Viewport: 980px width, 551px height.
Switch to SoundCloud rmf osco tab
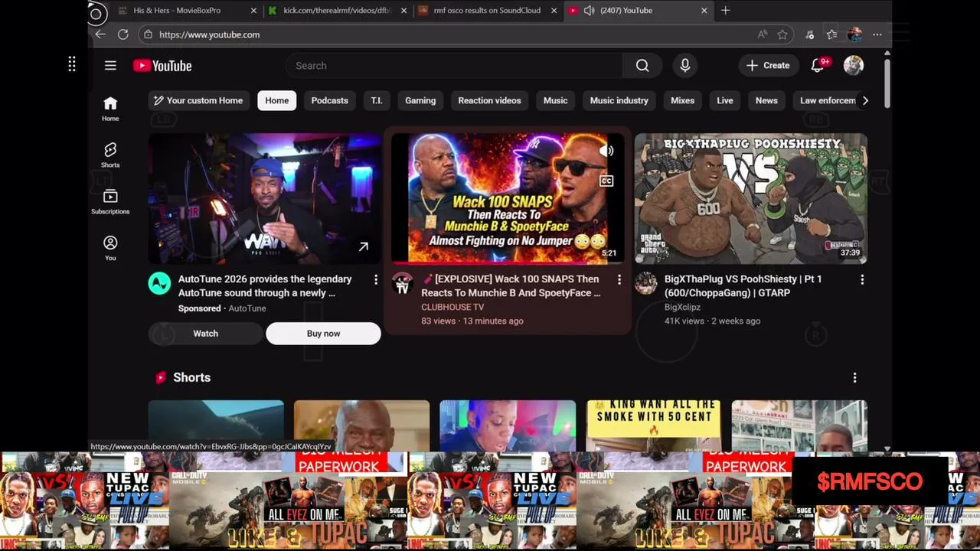(x=487, y=11)
